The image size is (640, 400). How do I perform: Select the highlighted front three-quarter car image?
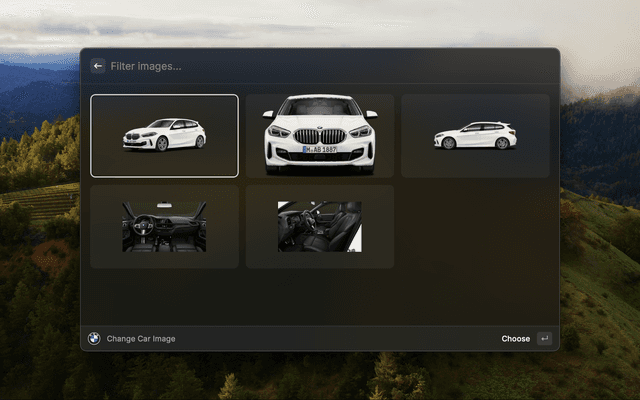point(164,135)
